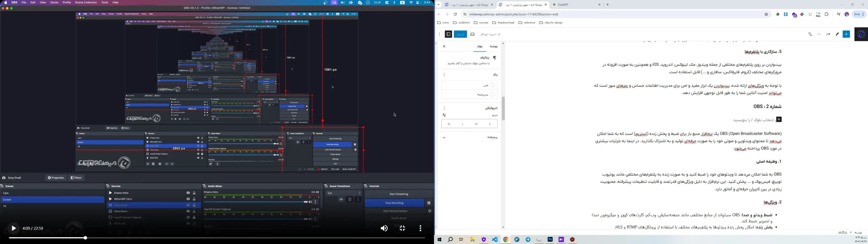Adjust macOS Screen Capture volume slider
Image resolution: width=868 pixels, height=244 pixels.
click(255, 219)
